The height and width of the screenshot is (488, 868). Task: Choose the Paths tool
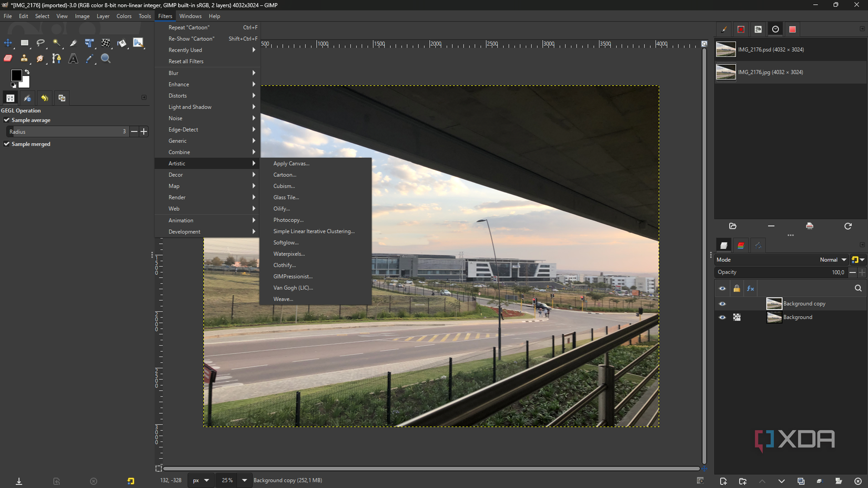(x=56, y=59)
